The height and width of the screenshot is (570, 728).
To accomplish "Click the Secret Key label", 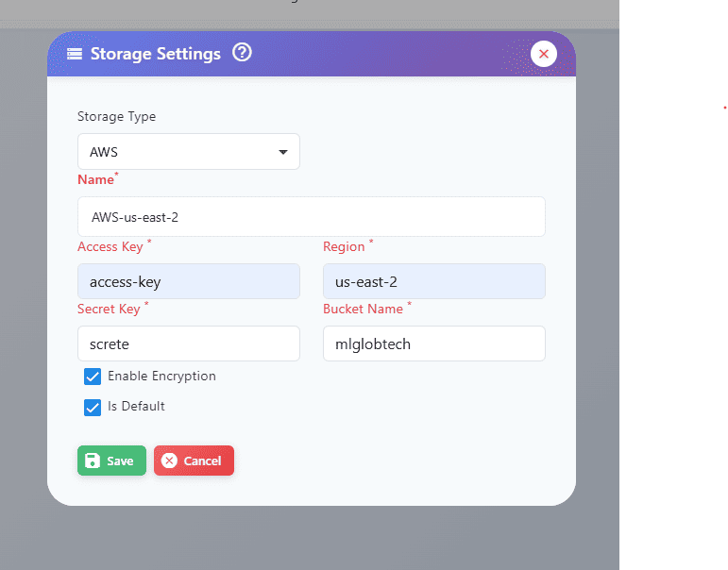I will (x=109, y=310).
